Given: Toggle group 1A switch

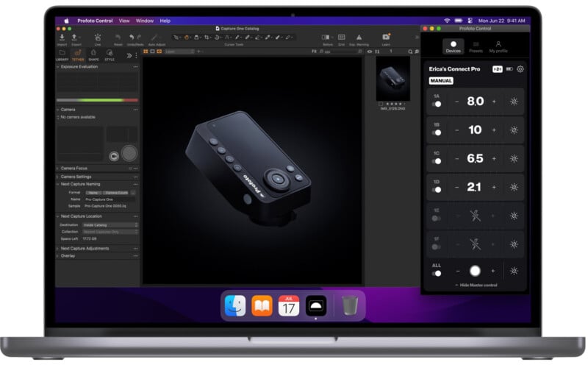Looking at the screenshot, I should [437, 104].
